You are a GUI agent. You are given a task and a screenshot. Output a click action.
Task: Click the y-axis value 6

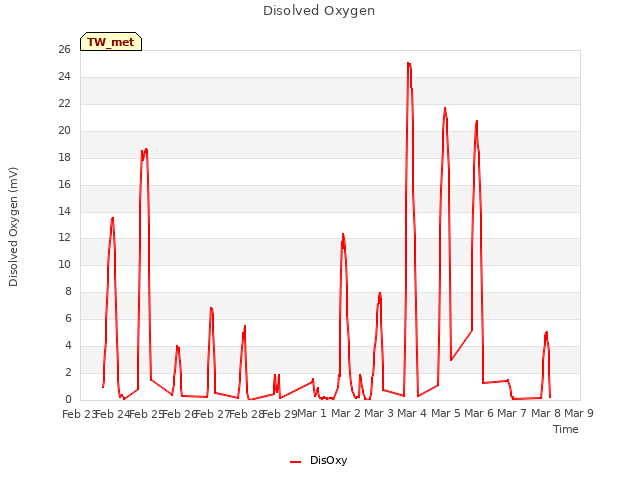[68, 318]
